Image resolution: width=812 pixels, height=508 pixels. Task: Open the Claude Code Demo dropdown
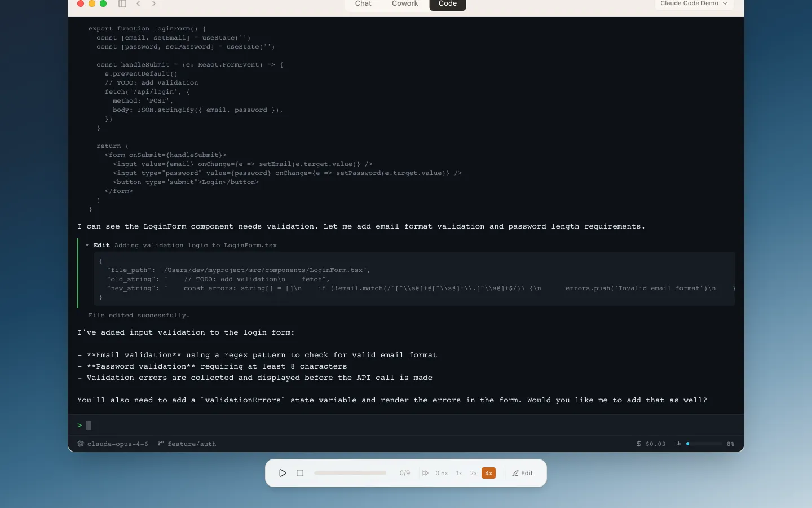click(x=693, y=3)
